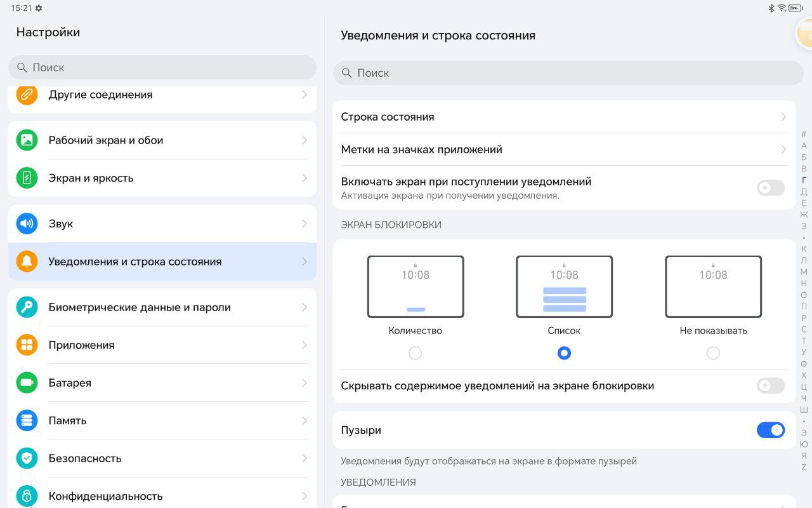Open the Строка состояния entry
Image resolution: width=812 pixels, height=508 pixels.
tap(564, 117)
